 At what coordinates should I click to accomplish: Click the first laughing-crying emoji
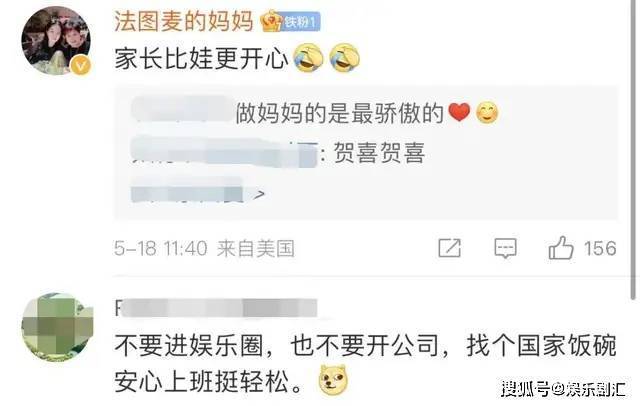click(309, 58)
